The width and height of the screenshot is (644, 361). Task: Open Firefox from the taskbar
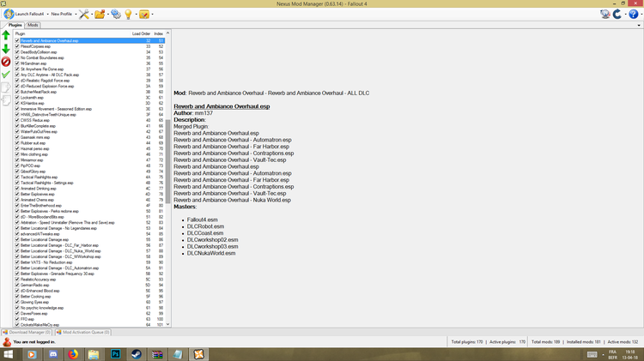73,354
